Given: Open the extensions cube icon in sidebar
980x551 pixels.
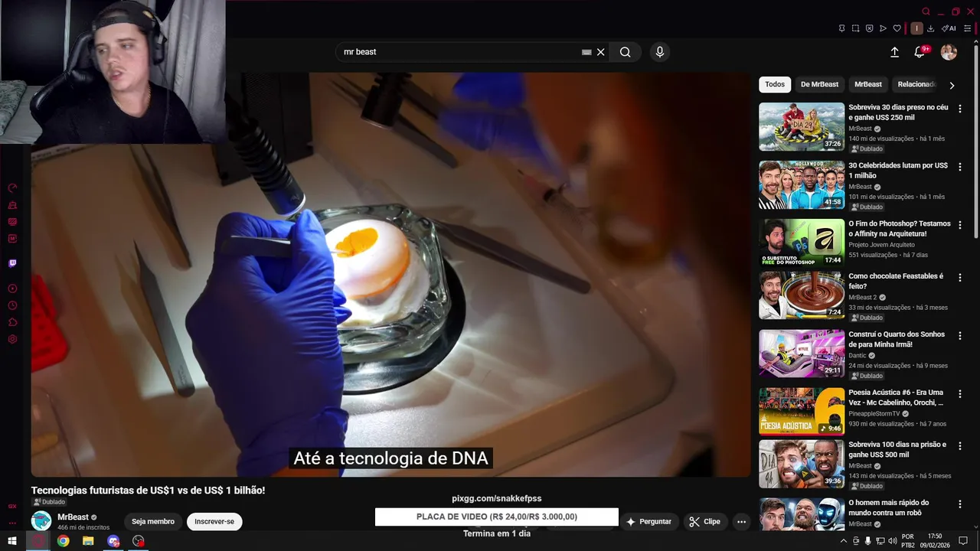Looking at the screenshot, I should click(x=12, y=322).
